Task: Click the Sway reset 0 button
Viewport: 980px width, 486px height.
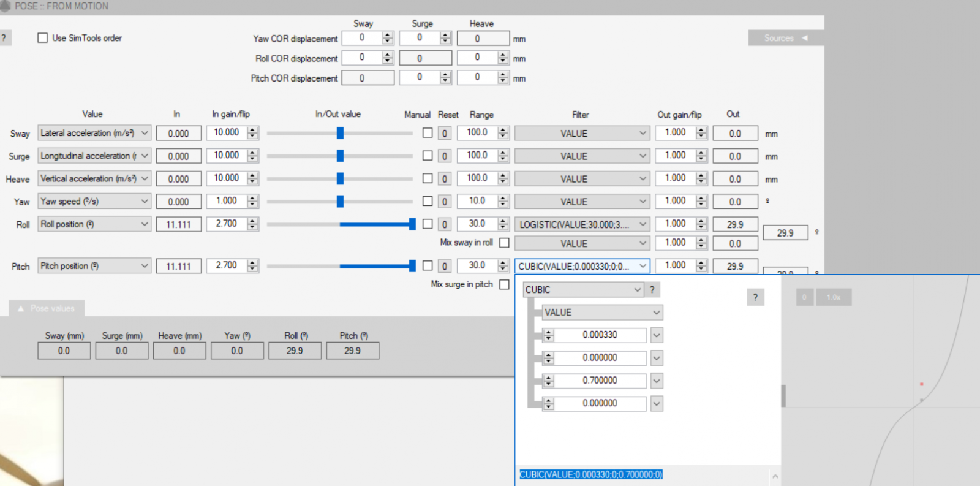Action: (445, 134)
